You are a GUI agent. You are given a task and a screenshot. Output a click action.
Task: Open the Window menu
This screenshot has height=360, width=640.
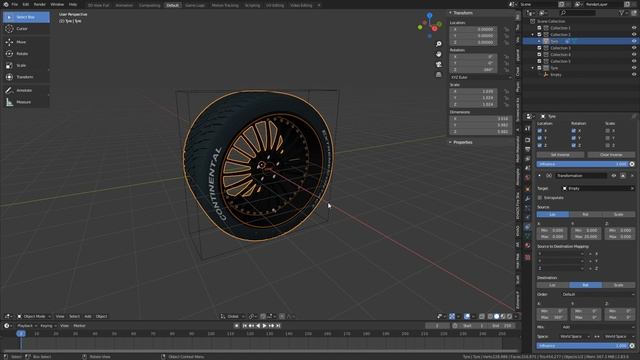57,4
